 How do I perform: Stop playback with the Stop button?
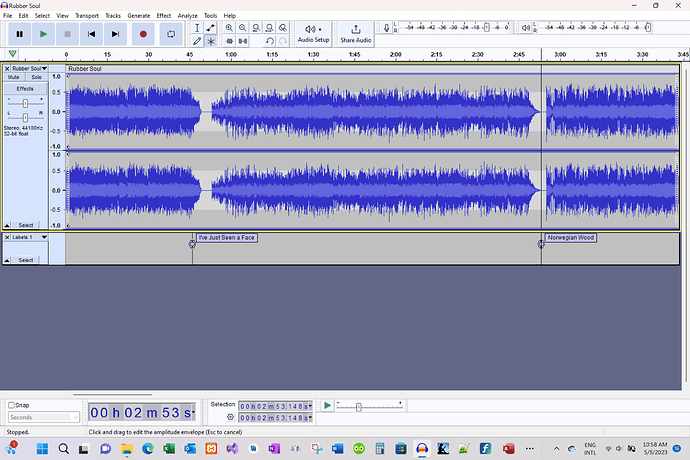[67, 34]
